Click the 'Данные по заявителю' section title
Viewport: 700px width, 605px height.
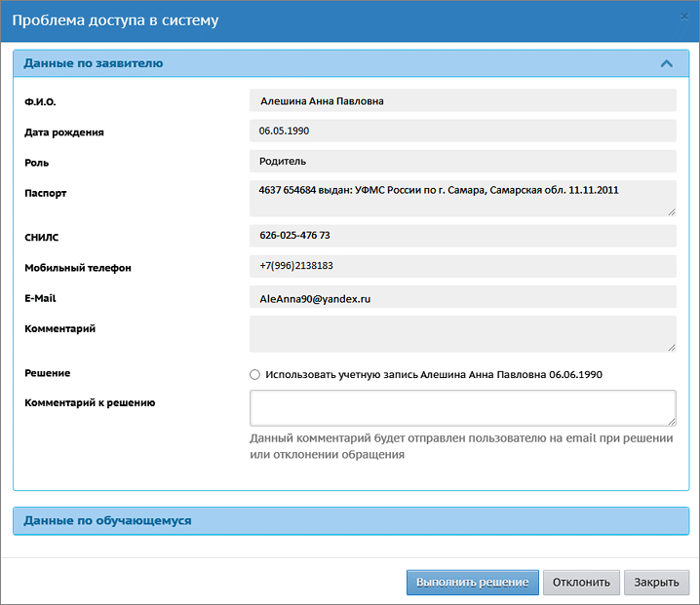(x=94, y=63)
